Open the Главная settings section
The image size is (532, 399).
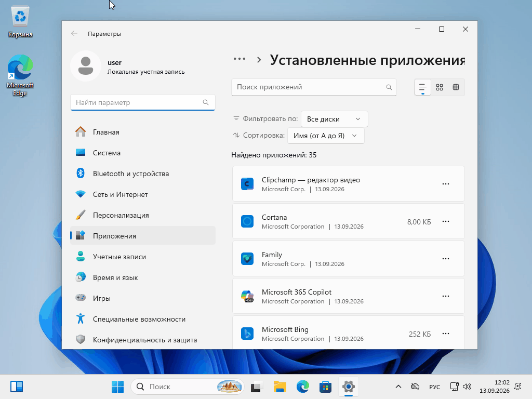(x=142, y=132)
